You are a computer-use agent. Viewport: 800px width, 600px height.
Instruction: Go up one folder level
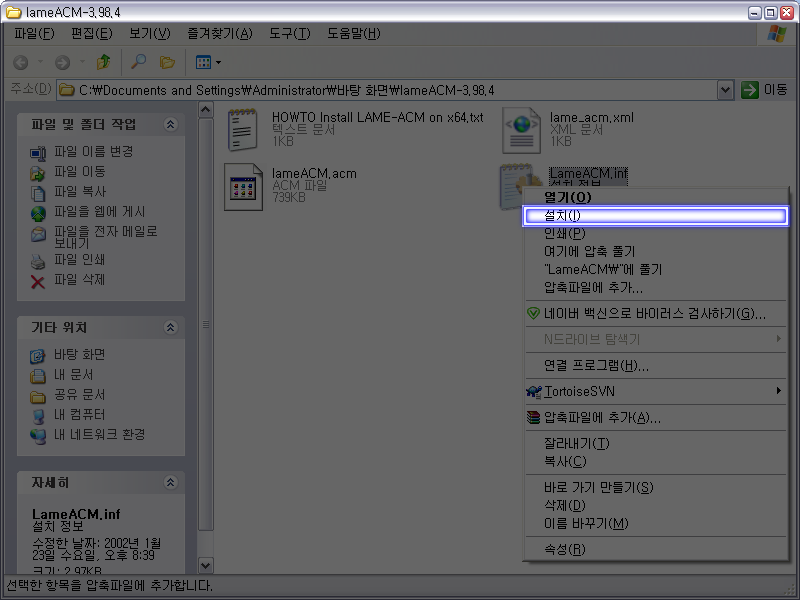point(104,62)
